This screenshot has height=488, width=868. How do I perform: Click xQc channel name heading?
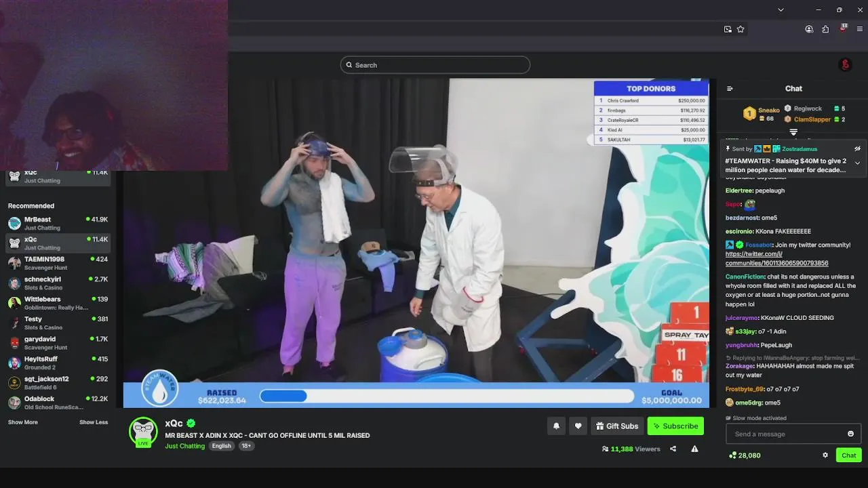(x=174, y=424)
